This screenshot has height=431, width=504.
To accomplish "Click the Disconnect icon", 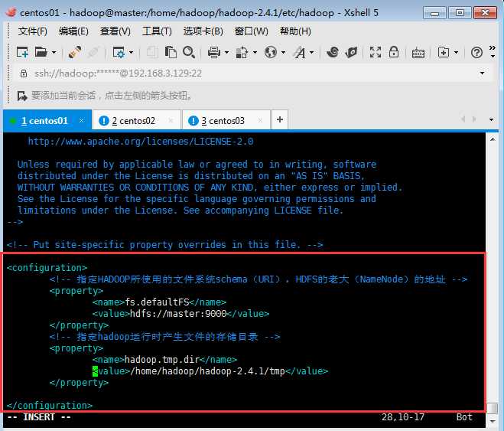I will [x=93, y=52].
